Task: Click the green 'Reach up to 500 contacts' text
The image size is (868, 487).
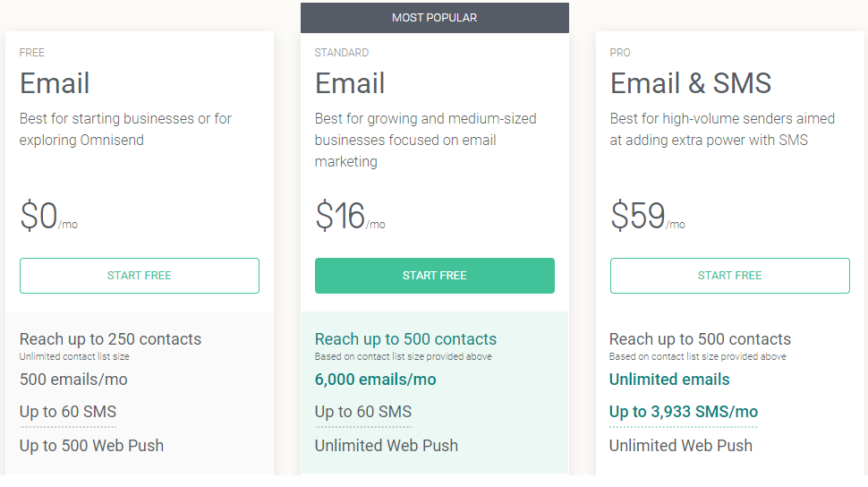Action: point(405,339)
